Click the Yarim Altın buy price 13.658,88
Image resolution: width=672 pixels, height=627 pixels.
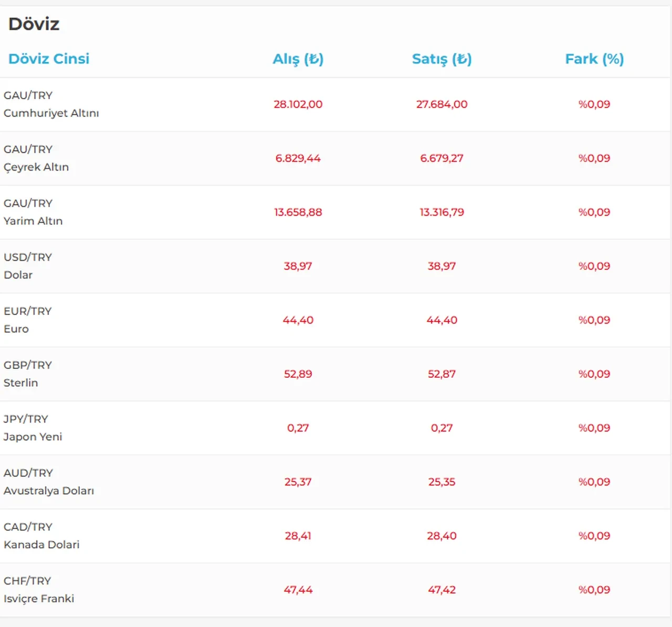pyautogui.click(x=298, y=212)
